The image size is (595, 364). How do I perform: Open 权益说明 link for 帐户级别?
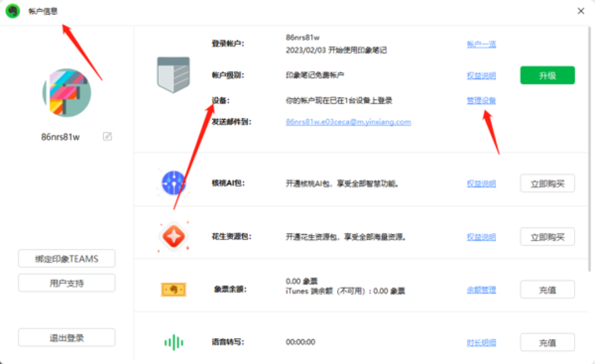481,75
